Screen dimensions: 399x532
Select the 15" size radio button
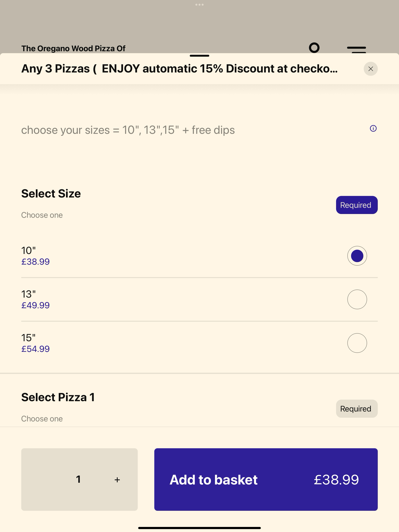(357, 343)
